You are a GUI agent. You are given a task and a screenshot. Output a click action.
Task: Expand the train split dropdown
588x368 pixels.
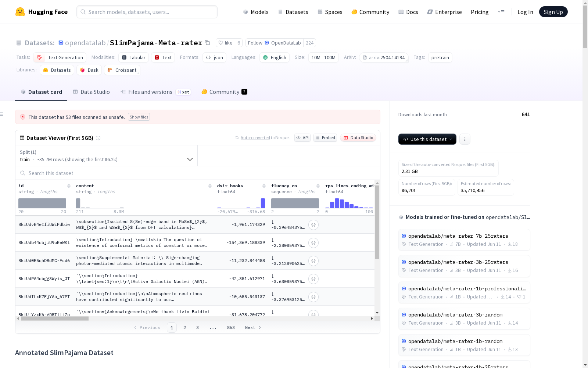(107, 156)
